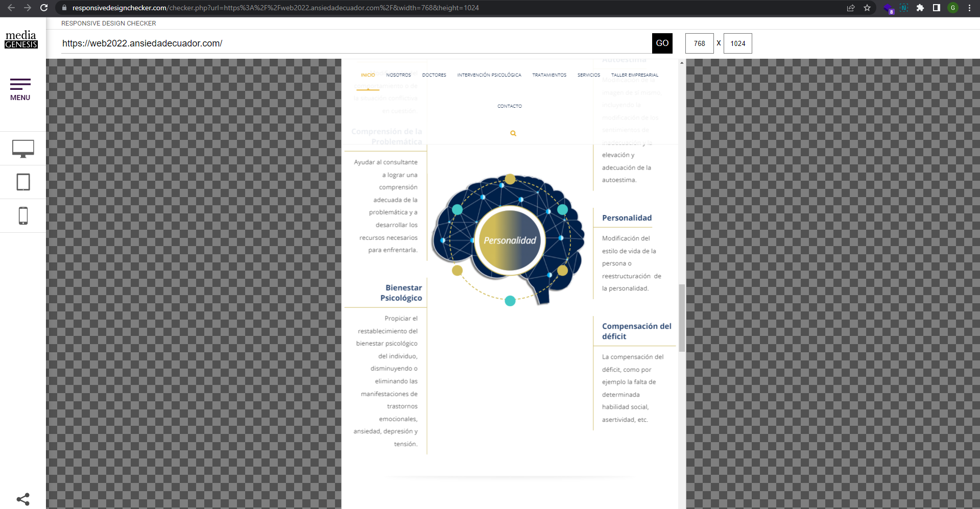
Task: Click the yellow search magnifier in site preview
Action: click(513, 133)
